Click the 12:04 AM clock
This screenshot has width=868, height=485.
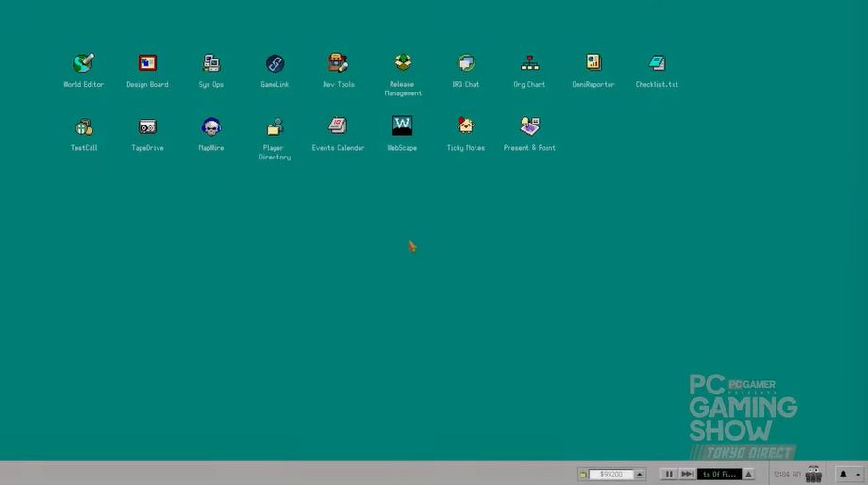787,475
